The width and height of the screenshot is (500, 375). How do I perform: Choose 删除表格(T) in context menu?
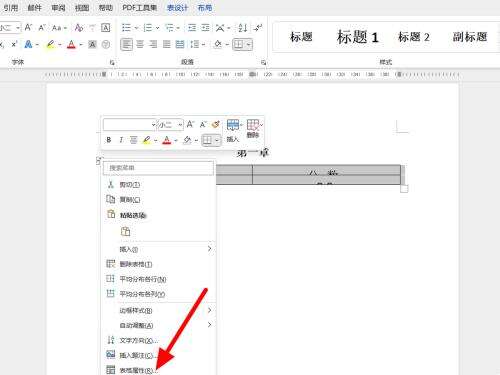(x=158, y=264)
